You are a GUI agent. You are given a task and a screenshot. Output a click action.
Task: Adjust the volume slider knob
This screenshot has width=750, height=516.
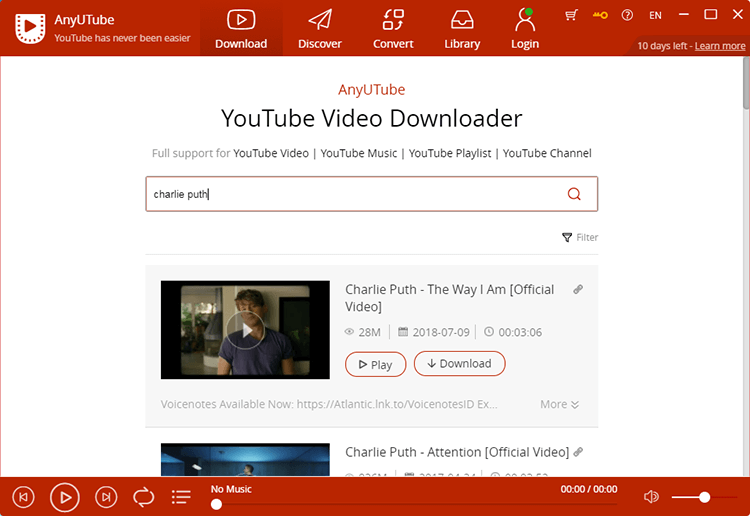point(704,497)
